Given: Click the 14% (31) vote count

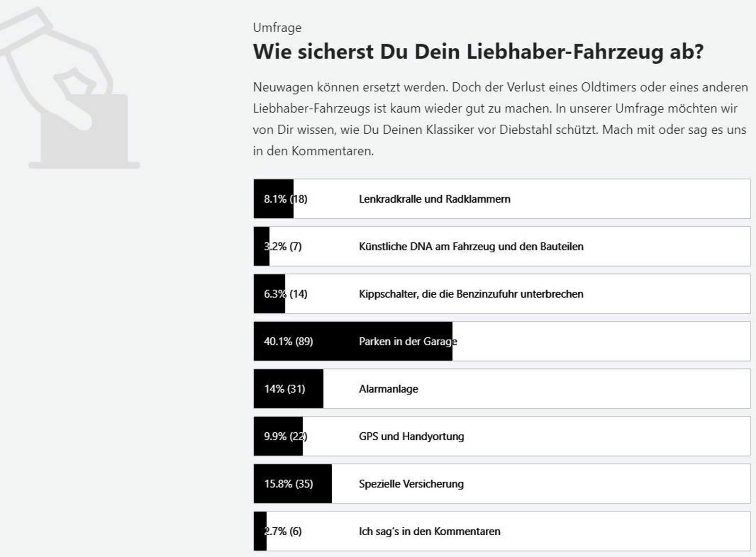Looking at the screenshot, I should tap(284, 389).
